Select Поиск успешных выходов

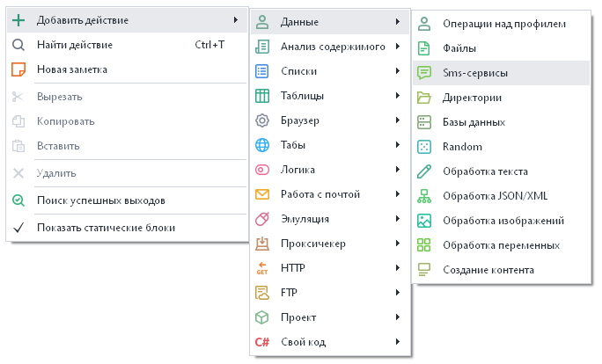101,200
